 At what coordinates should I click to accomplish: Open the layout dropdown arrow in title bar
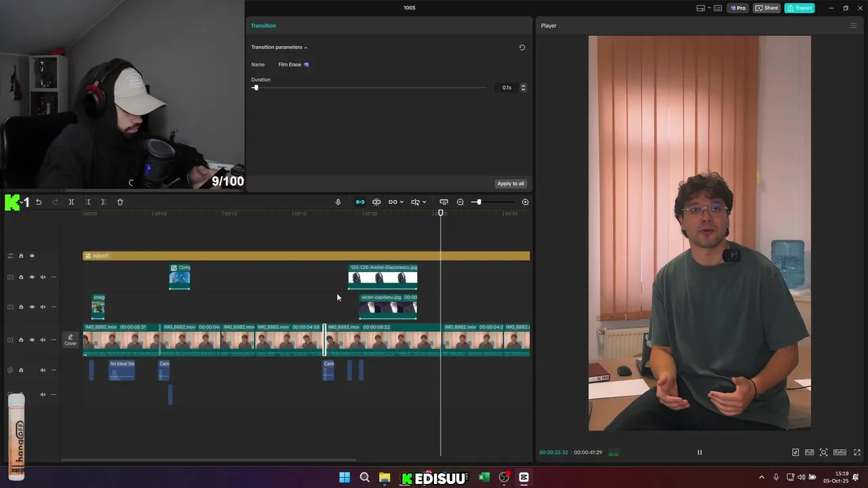[709, 8]
